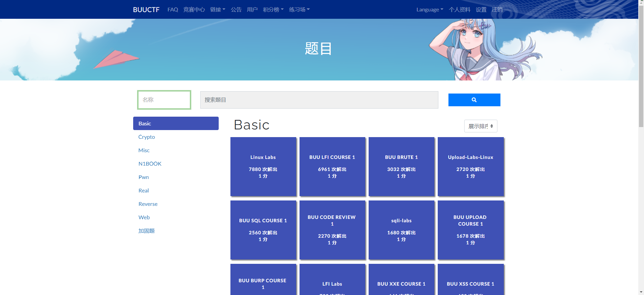Open the 名称 search field selector
The image size is (644, 295).
point(164,100)
